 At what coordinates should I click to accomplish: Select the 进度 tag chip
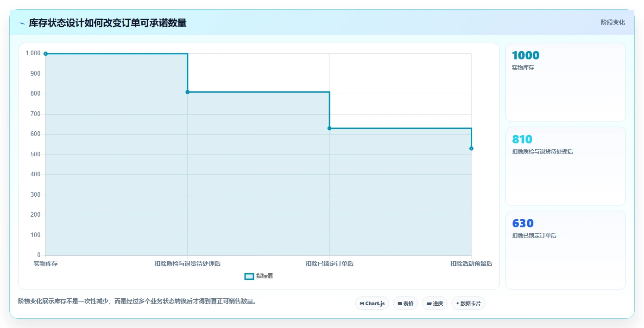coord(435,303)
